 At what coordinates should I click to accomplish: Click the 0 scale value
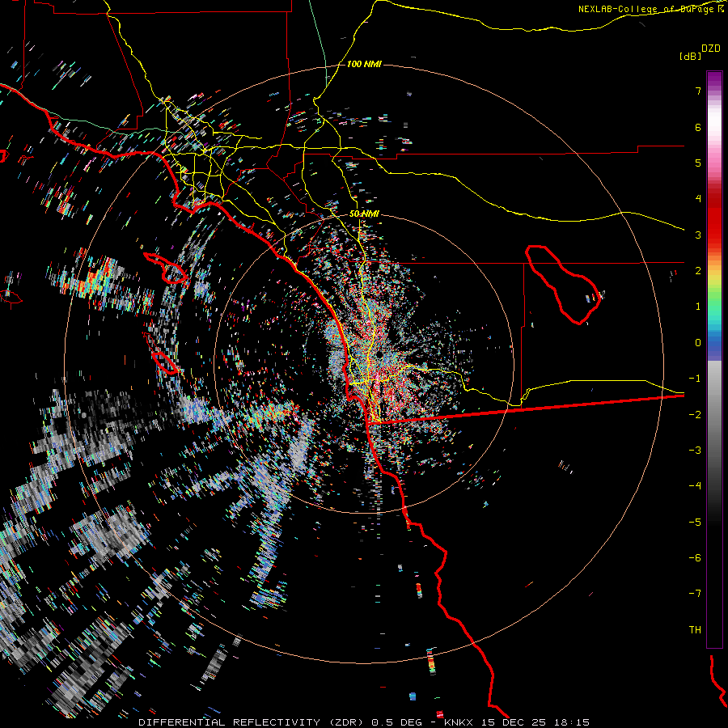698,343
